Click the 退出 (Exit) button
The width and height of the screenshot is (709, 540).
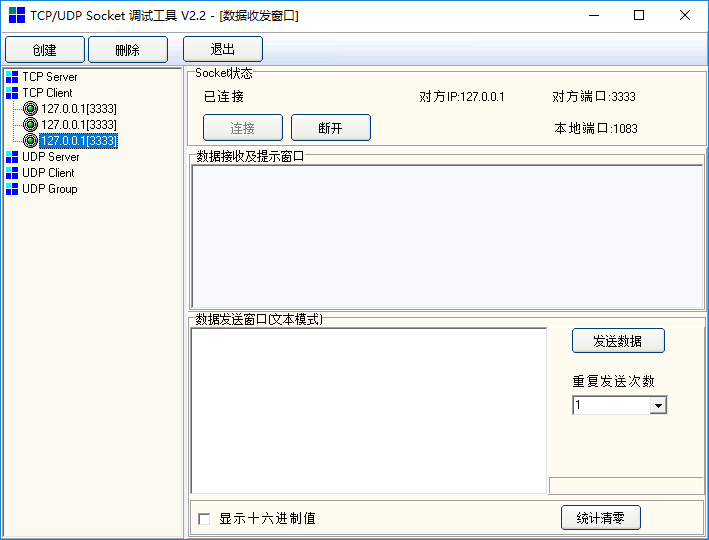223,49
